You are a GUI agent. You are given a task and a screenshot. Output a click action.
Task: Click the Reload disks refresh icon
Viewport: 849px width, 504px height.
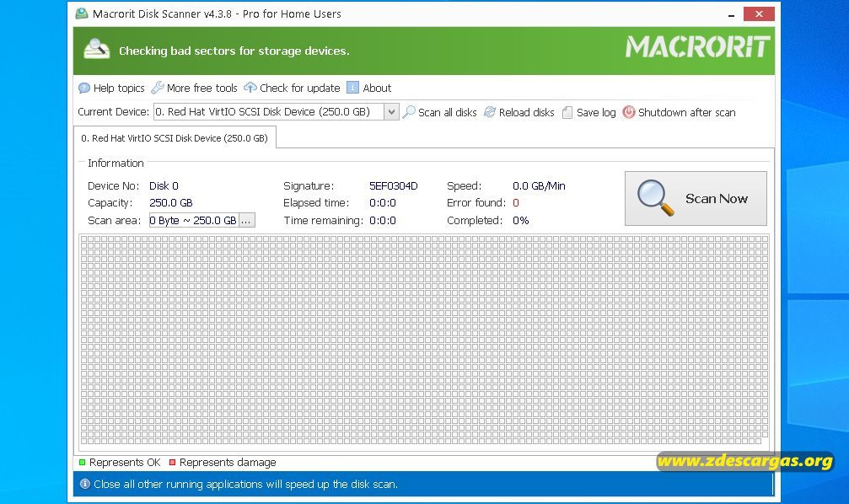pos(490,112)
